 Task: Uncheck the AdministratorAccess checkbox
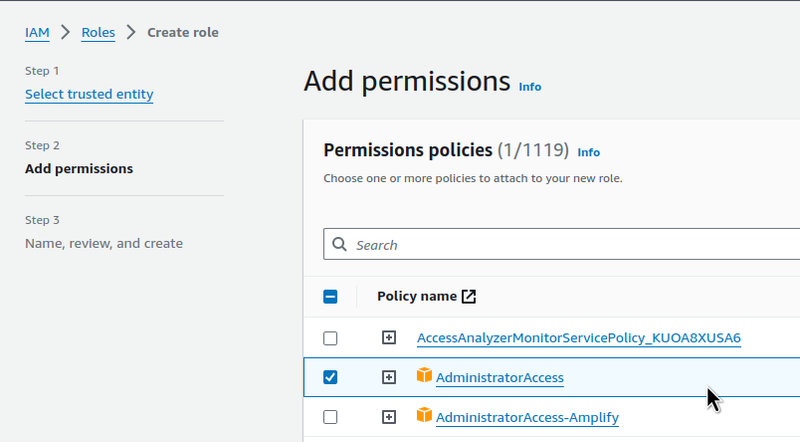click(330, 377)
